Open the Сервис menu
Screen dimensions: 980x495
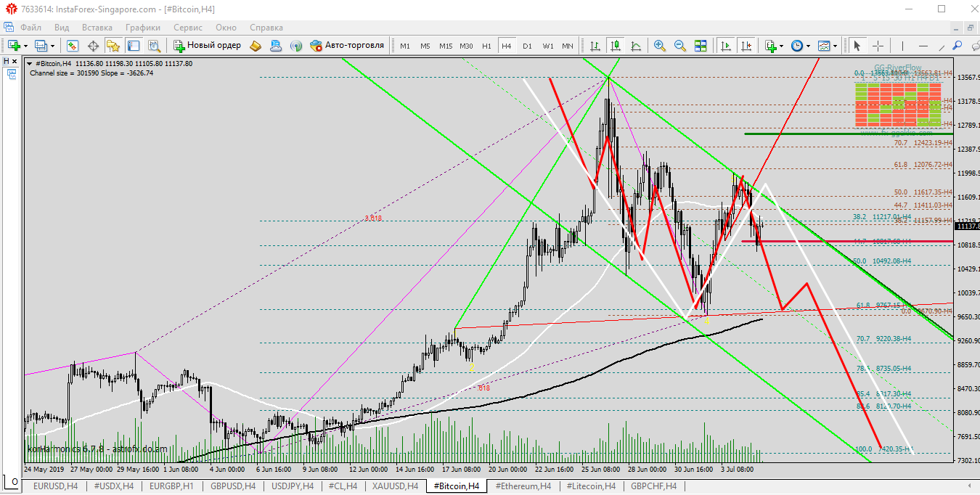(188, 27)
